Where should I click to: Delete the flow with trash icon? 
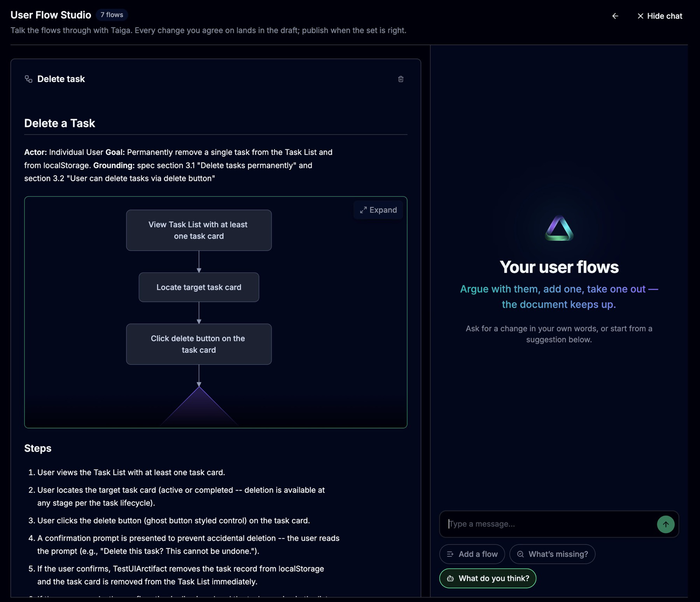point(401,79)
